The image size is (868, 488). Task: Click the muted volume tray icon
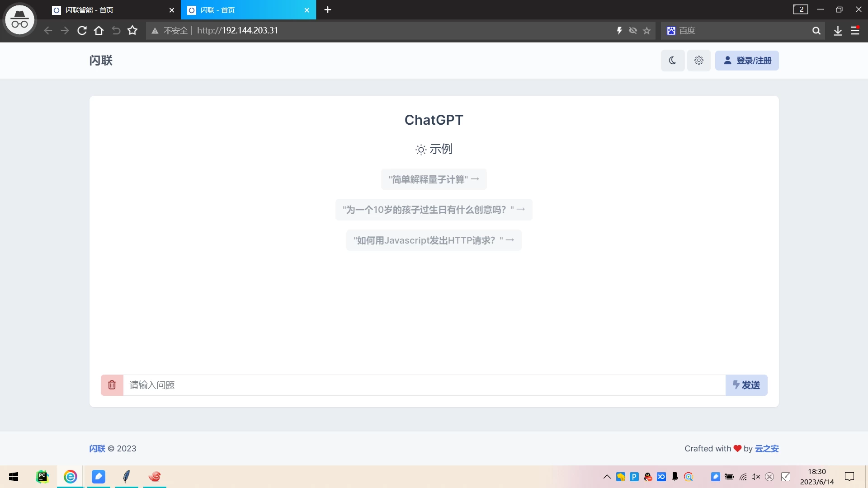[x=756, y=477]
